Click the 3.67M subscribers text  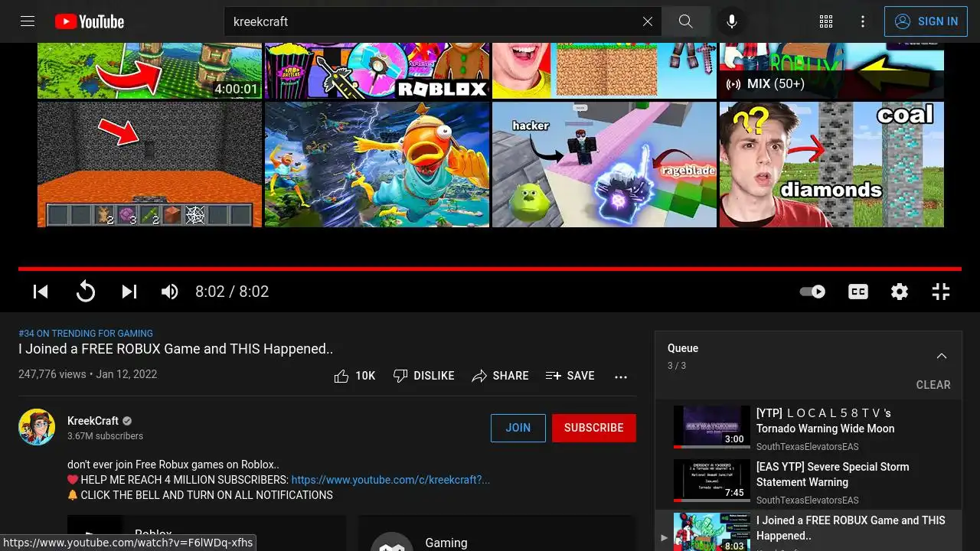(105, 436)
